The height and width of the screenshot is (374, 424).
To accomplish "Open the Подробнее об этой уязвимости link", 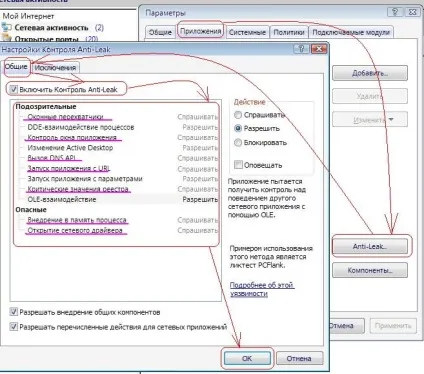I will [x=262, y=289].
